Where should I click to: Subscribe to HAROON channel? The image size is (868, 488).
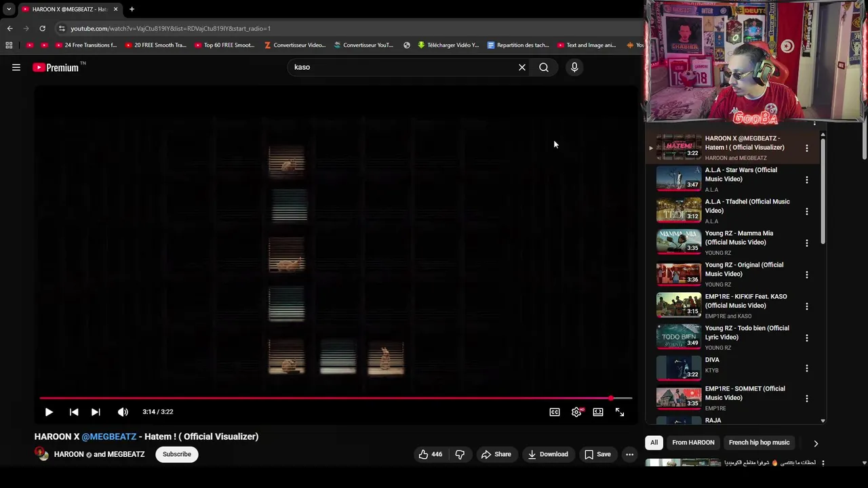(x=177, y=454)
